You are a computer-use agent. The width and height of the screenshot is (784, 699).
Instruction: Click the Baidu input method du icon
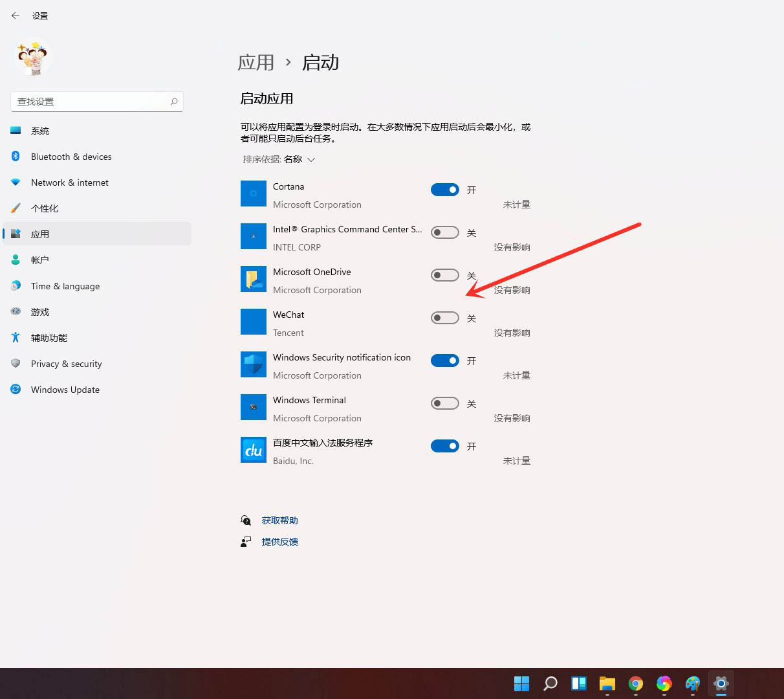(253, 450)
